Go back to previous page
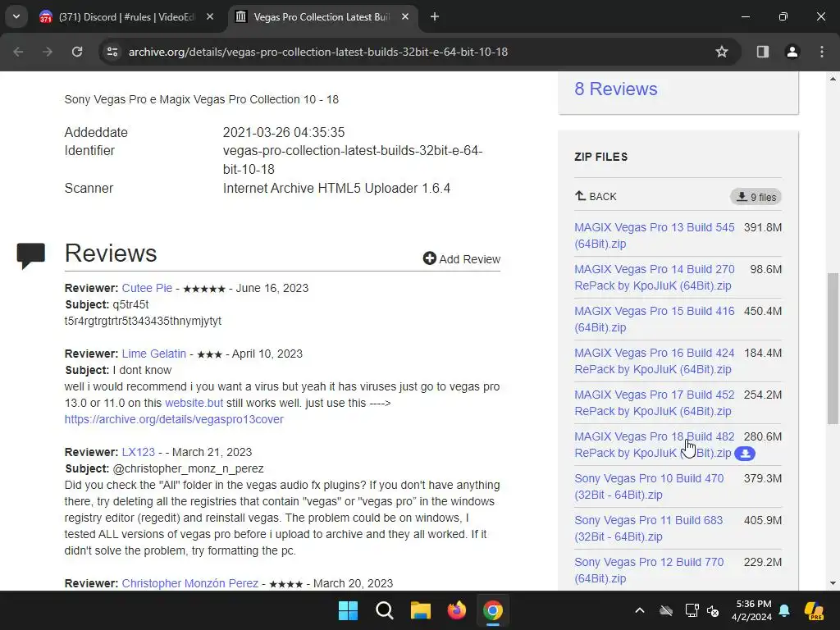The width and height of the screenshot is (840, 630). 18,52
